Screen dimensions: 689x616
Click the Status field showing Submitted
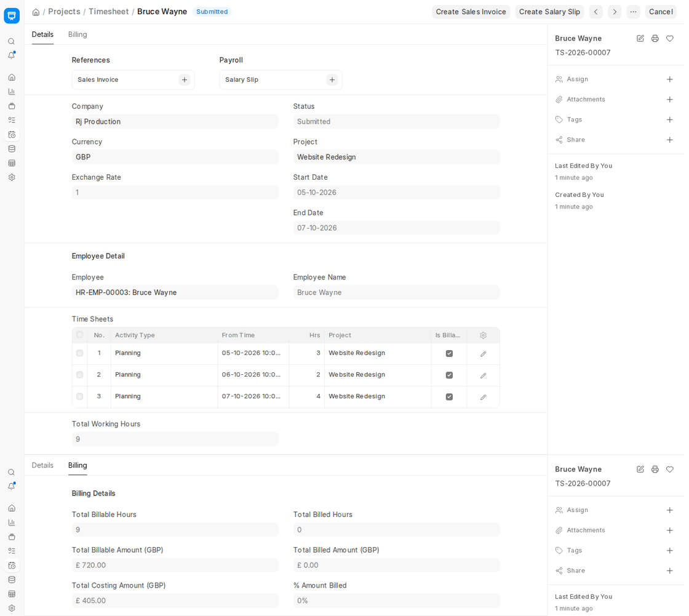click(x=396, y=121)
